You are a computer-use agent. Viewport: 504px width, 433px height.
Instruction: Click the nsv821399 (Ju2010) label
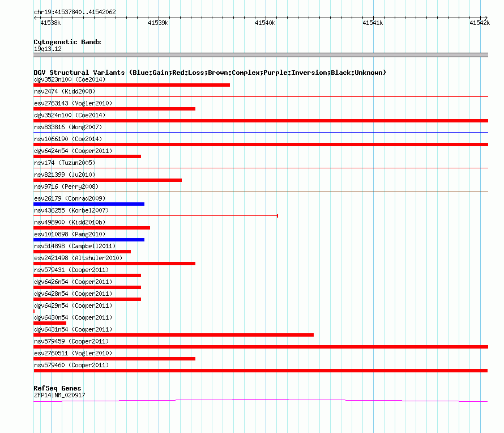point(65,175)
